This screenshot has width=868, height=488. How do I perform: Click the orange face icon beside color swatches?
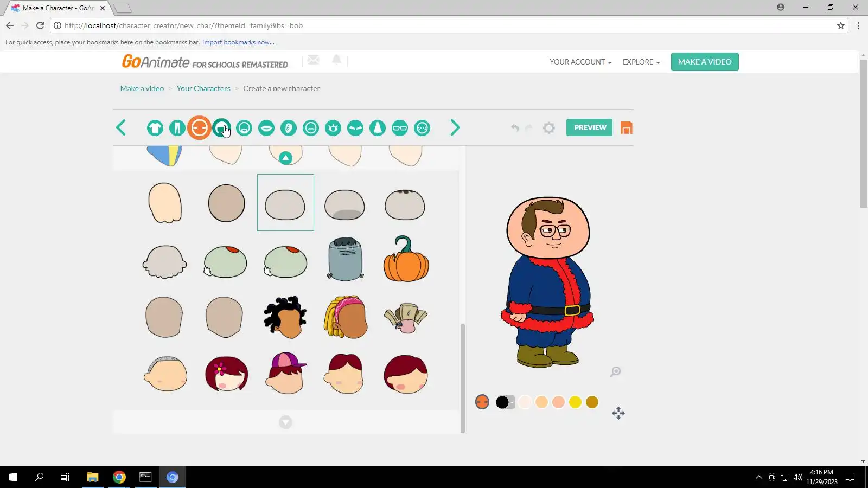click(x=482, y=402)
